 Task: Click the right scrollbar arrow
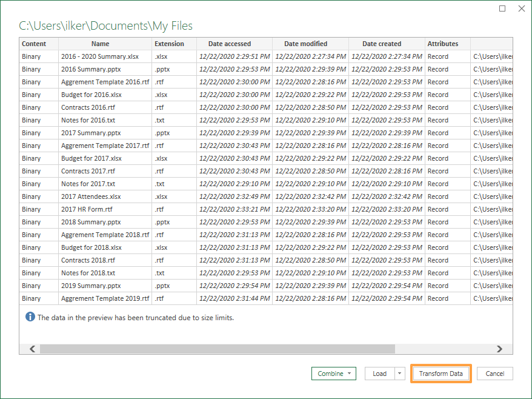click(x=499, y=349)
